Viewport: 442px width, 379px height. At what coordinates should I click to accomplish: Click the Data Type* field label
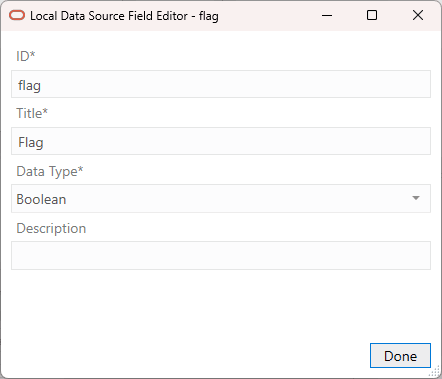50,171
